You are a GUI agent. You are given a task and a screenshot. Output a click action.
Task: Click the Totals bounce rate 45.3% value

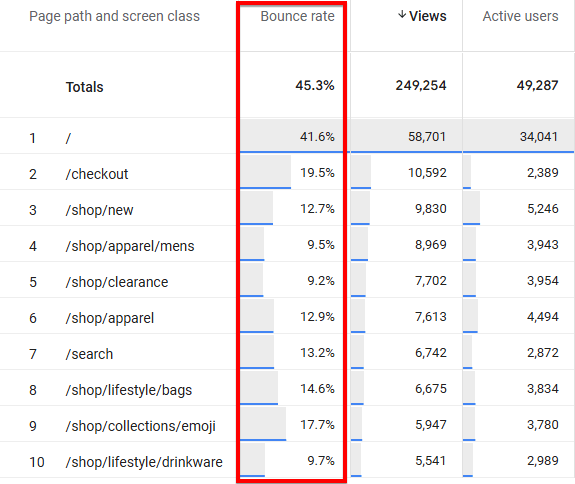click(315, 85)
